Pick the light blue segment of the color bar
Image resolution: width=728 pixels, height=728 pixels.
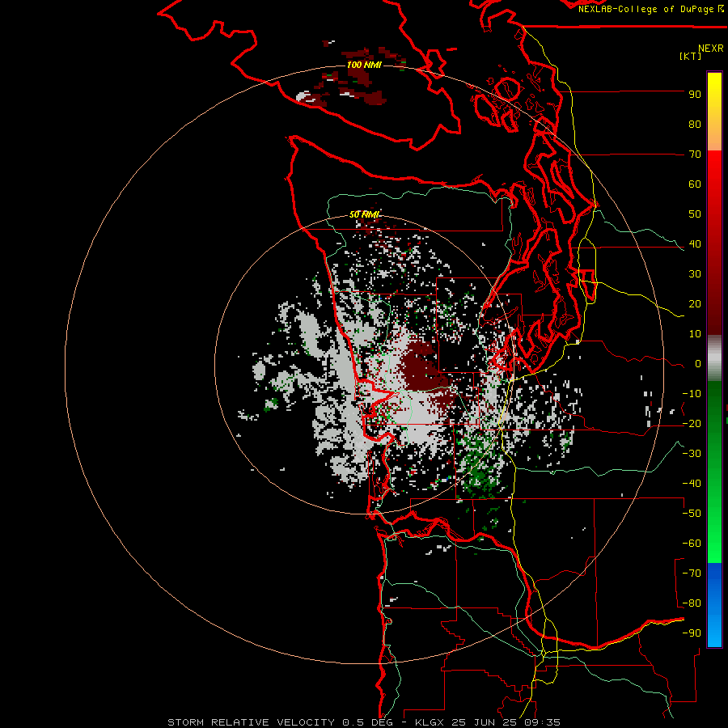pyautogui.click(x=714, y=627)
